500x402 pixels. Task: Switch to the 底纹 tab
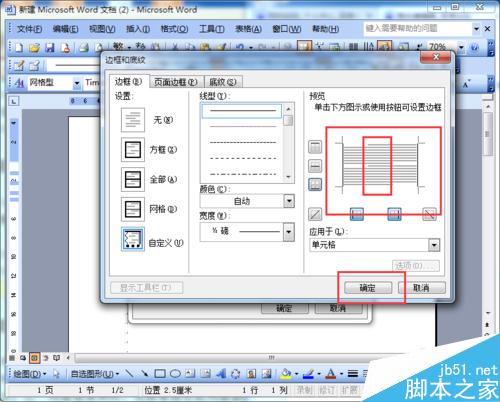pyautogui.click(x=223, y=82)
